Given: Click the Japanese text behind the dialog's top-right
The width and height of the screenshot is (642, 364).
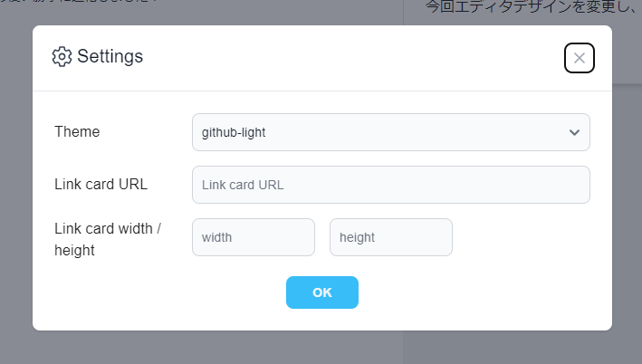Looking at the screenshot, I should [530, 7].
